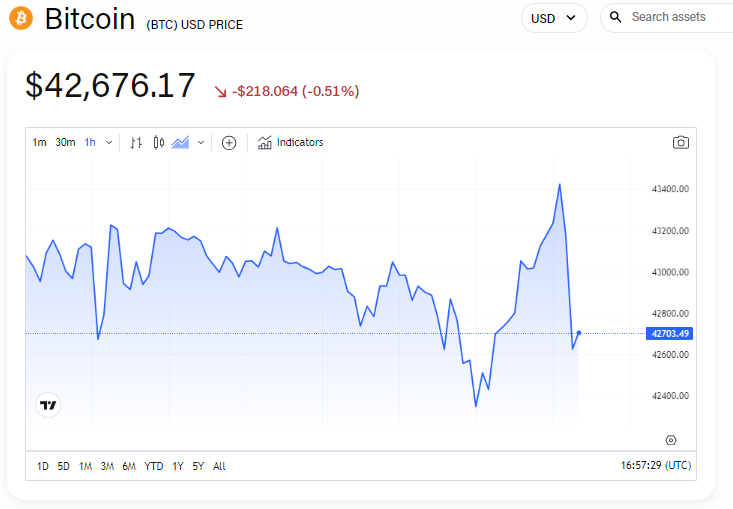Select the candlestick chart style icon
Screen dimensions: 733x509
pyautogui.click(x=159, y=143)
